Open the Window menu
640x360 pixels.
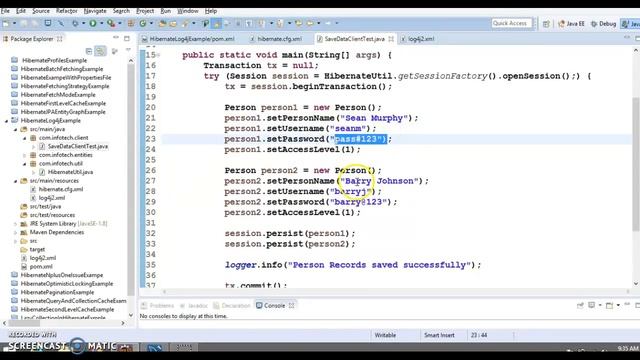click(188, 11)
